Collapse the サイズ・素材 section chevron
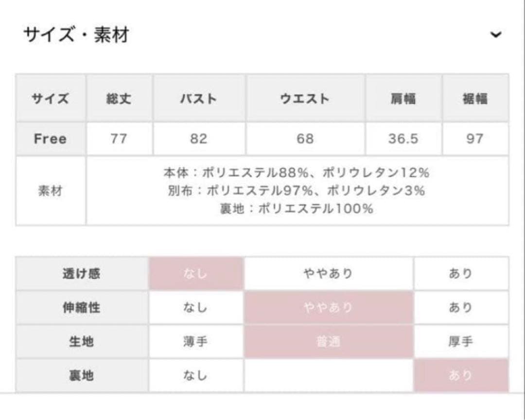Screen dimensions: 525x420 coord(495,35)
